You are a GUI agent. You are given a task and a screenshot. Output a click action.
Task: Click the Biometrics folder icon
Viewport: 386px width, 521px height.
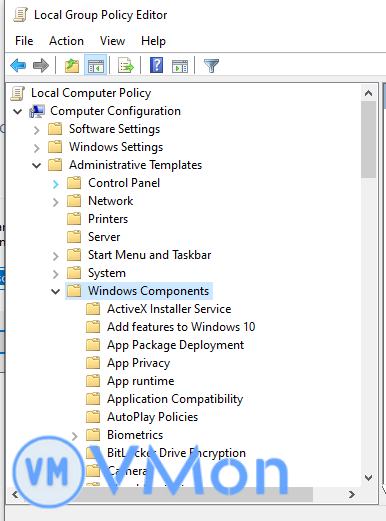(x=93, y=435)
